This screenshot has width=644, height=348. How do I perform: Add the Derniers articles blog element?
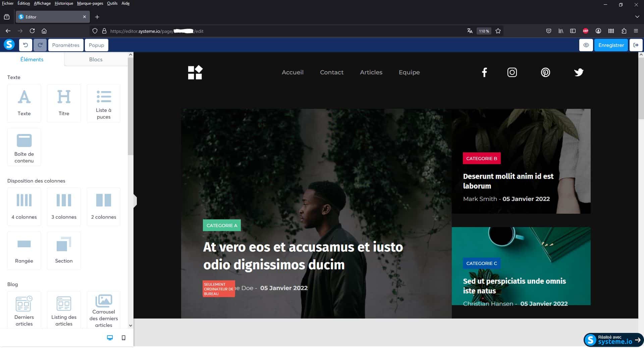coord(24,310)
